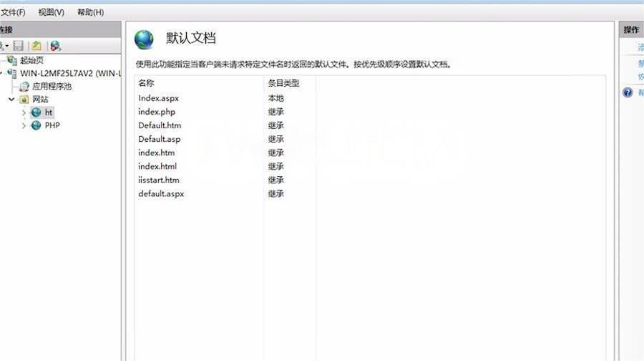Select the Index.aspx default document entry

[x=158, y=98]
